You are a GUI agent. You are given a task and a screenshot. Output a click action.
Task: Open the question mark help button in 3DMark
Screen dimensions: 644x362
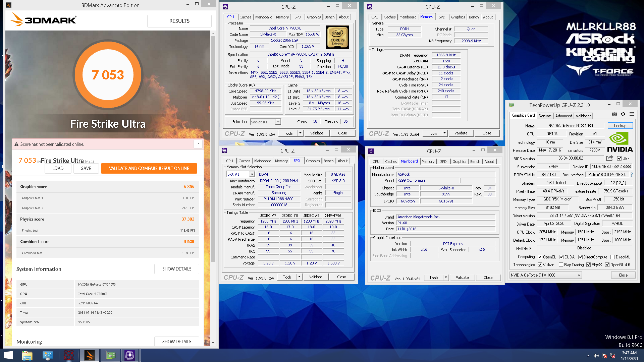tap(198, 144)
